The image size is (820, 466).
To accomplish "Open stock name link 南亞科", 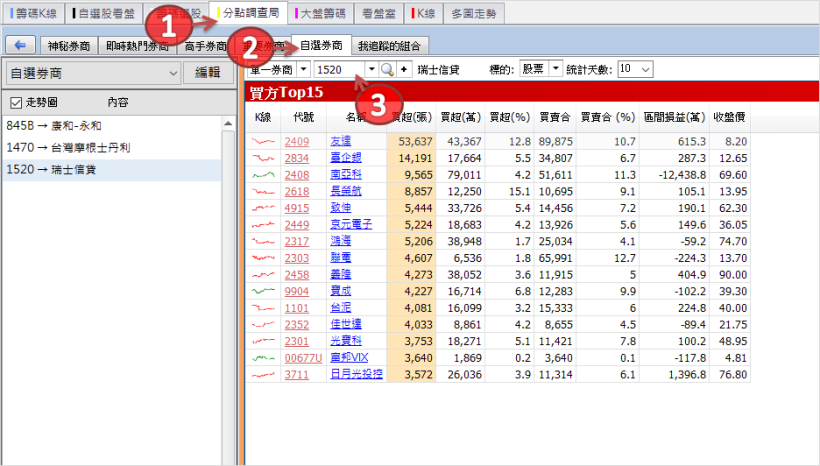I will (x=346, y=175).
